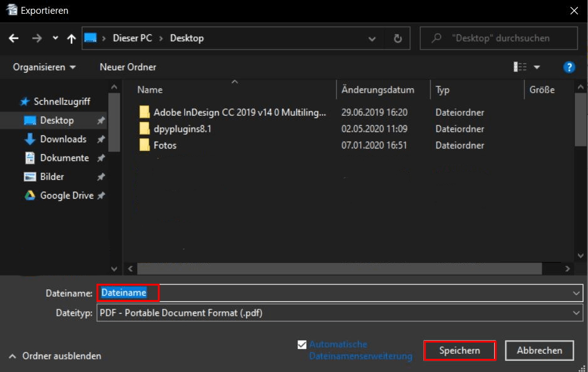Collapse folders with Ordner ausblenden
This screenshot has width=588, height=372.
[x=54, y=356]
